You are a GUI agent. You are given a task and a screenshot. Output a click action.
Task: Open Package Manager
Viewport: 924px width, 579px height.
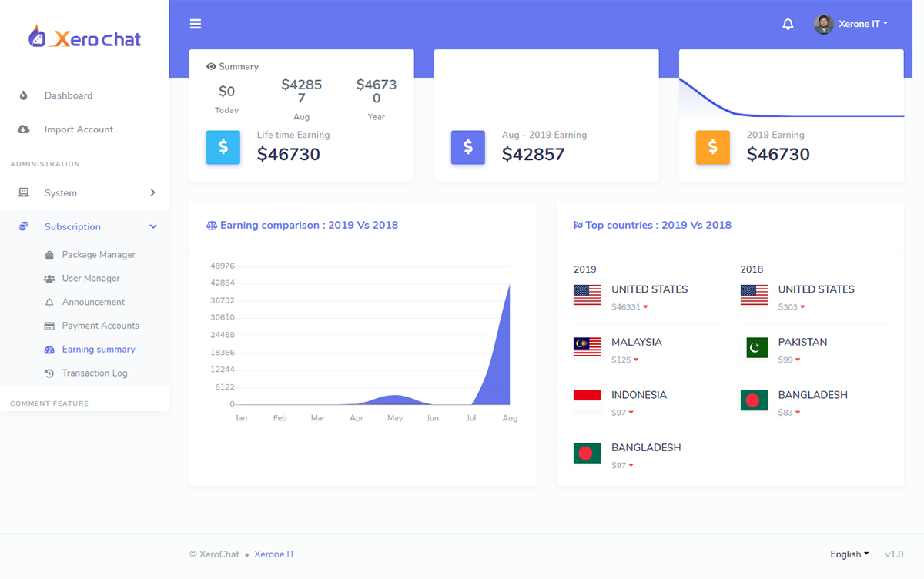(x=99, y=255)
